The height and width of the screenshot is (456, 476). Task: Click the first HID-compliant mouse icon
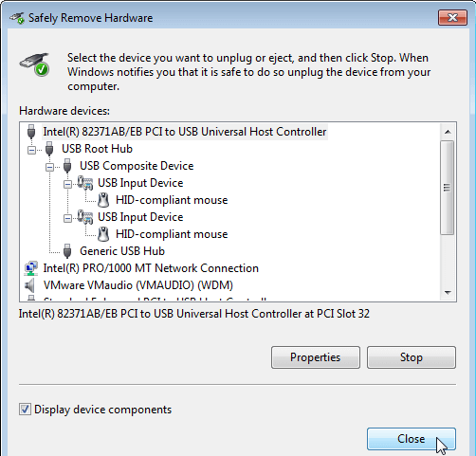(103, 200)
